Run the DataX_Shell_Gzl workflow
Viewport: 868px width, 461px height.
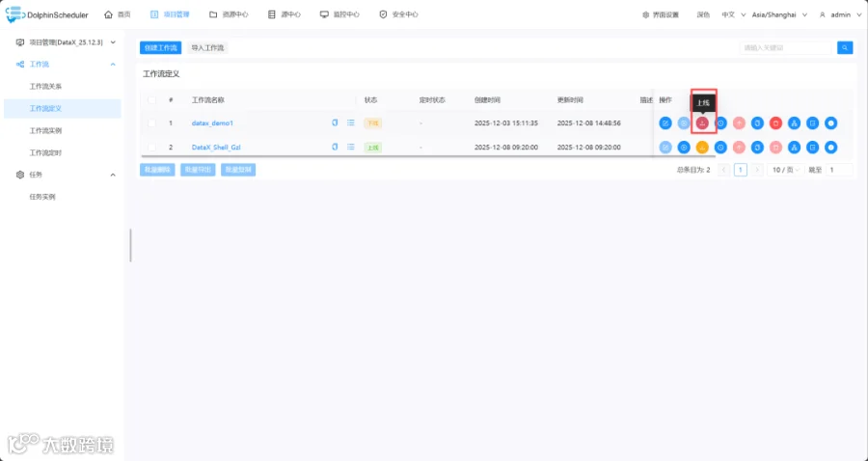point(684,148)
